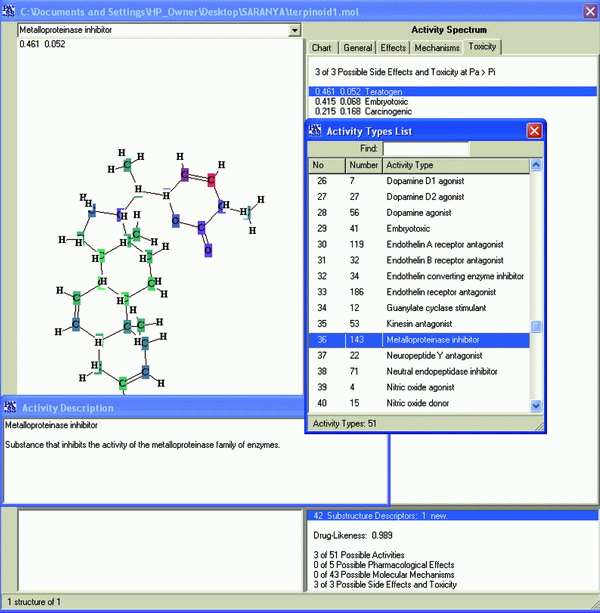Viewport: 600px width, 613px height.
Task: Select Kinesin antagonist row
Action: (x=419, y=324)
